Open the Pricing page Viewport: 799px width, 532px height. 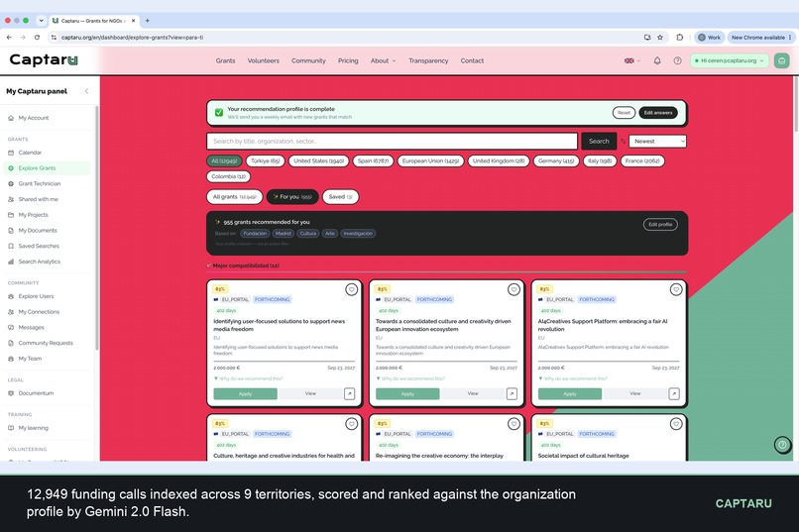pos(348,60)
